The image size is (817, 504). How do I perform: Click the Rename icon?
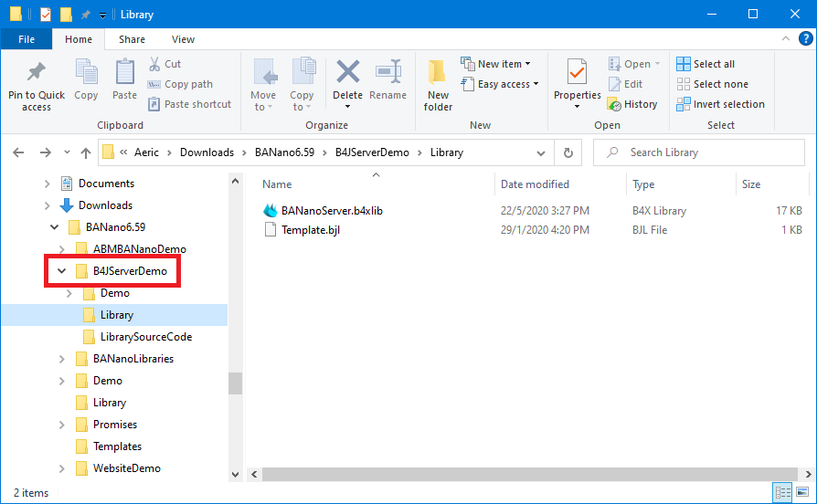coord(388,71)
